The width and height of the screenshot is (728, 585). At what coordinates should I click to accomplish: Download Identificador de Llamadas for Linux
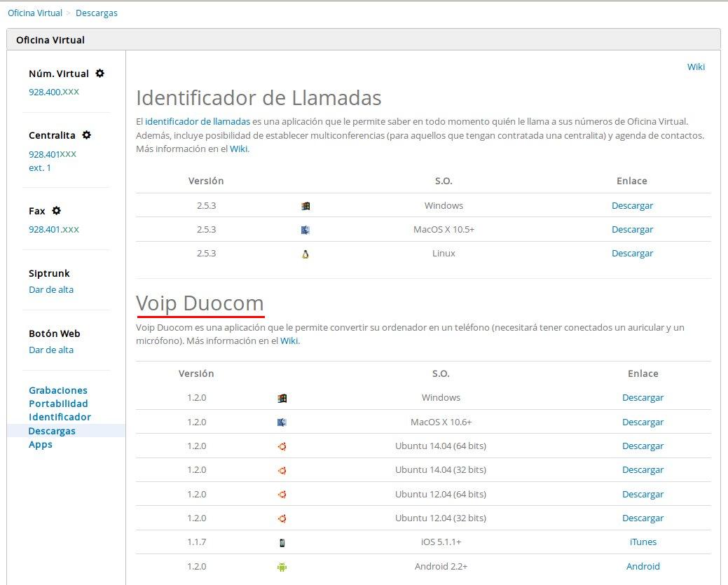[x=632, y=254]
